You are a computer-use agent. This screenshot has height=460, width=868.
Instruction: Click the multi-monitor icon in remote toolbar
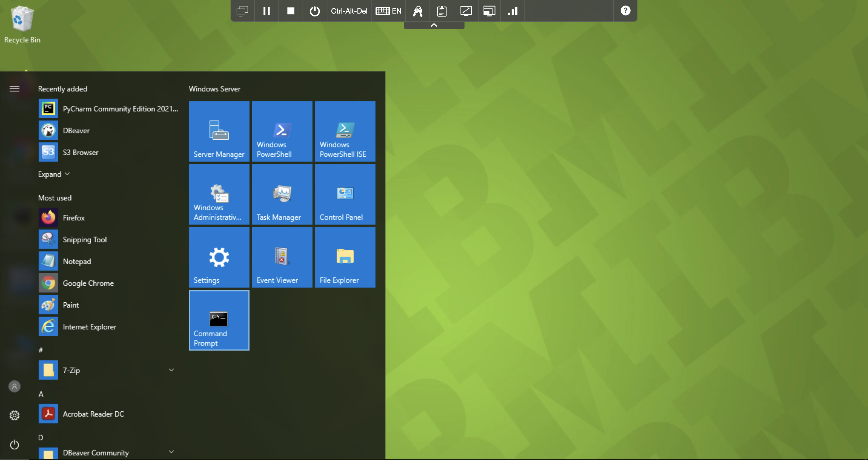tap(242, 11)
